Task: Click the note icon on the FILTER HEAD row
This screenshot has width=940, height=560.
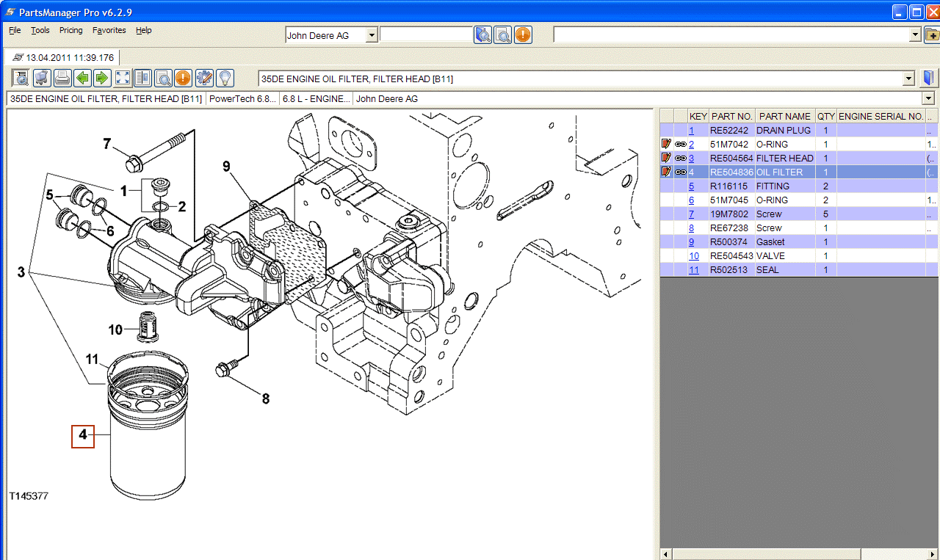Action: coord(666,158)
